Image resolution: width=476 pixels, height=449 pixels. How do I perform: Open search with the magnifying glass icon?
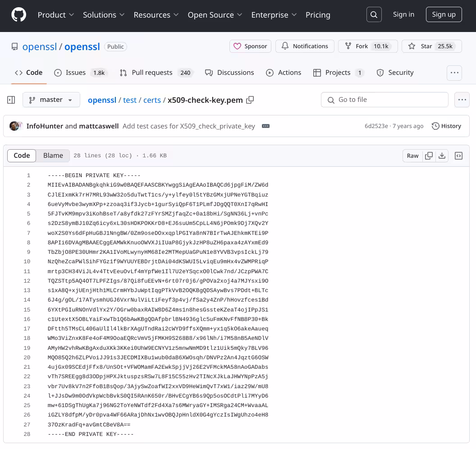(x=374, y=14)
